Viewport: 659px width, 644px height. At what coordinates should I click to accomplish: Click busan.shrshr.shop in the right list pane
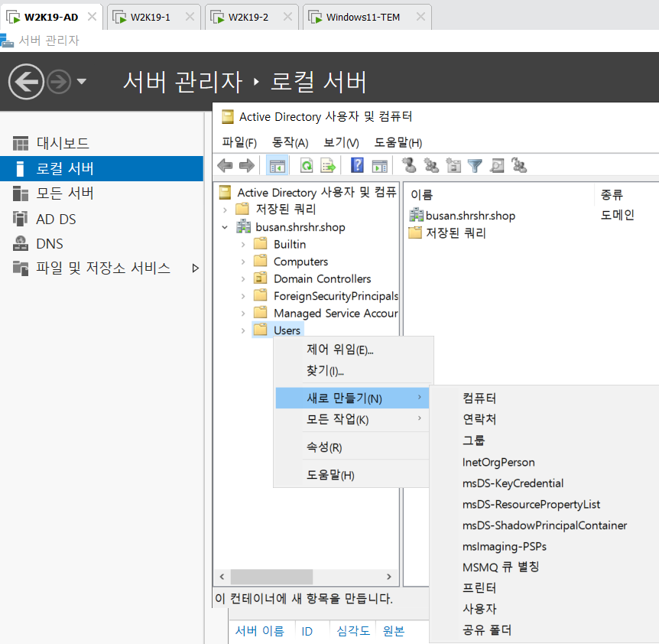click(x=463, y=216)
